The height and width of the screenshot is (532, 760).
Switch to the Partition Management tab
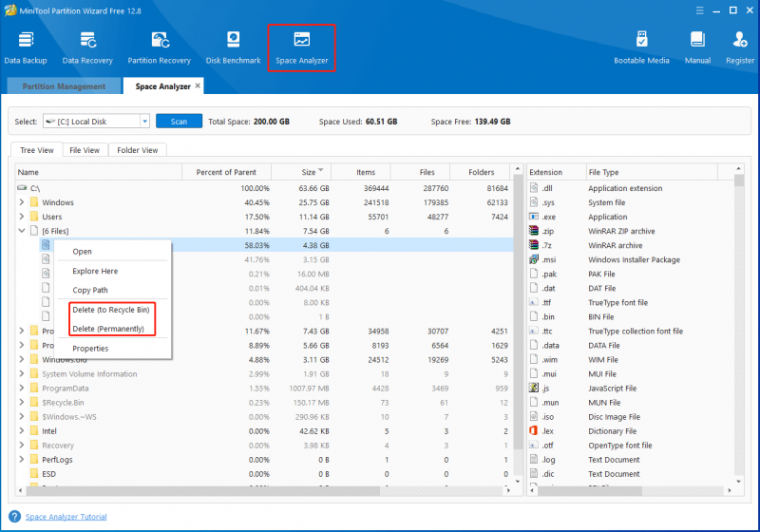(64, 86)
